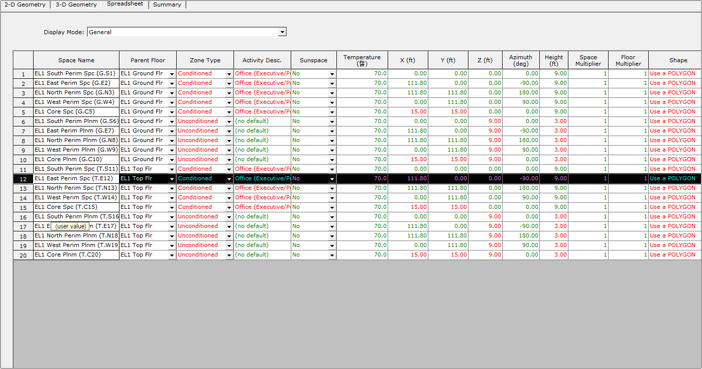Screen dimensions: 702x369
Task: Click cell EL1 Core Plnm (T.C20)
Action: click(76, 255)
